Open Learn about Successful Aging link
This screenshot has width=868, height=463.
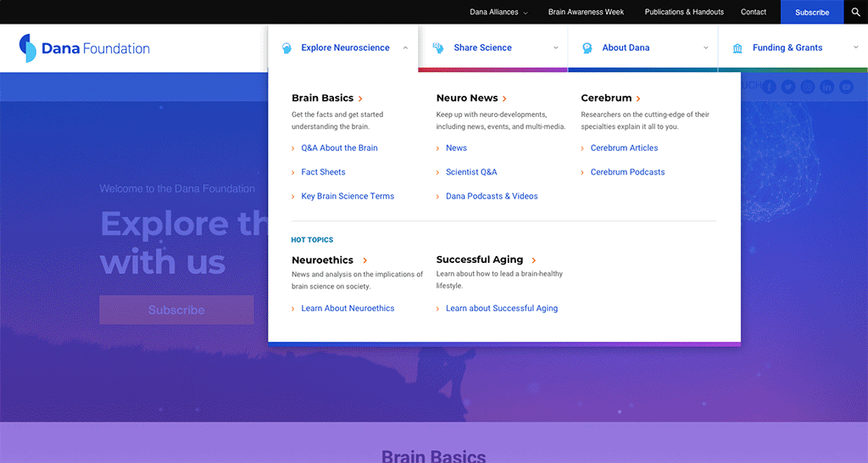point(502,309)
